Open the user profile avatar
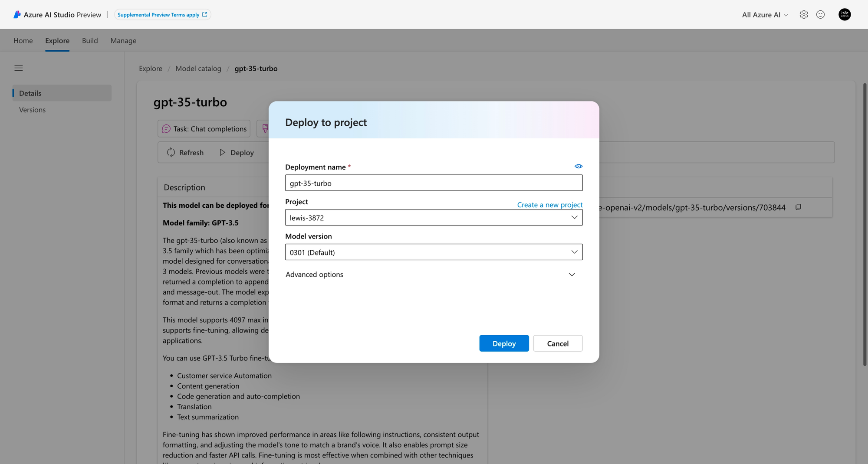This screenshot has width=868, height=464. click(x=845, y=15)
